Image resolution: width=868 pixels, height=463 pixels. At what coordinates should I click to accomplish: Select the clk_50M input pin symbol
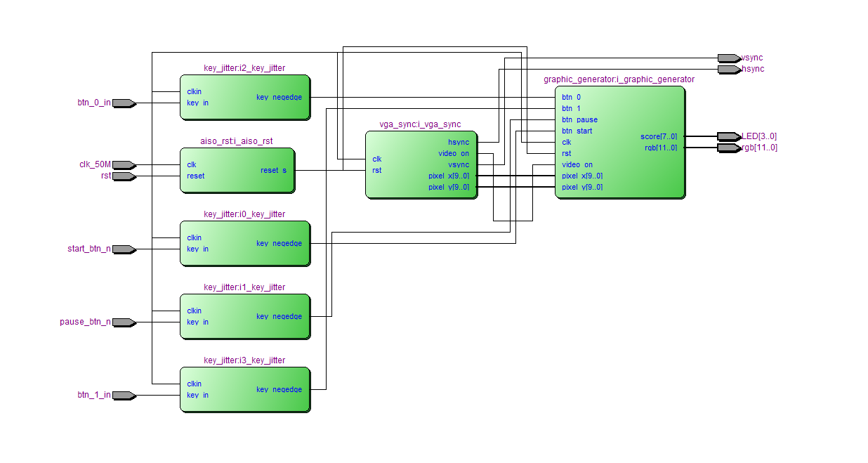[x=124, y=164]
